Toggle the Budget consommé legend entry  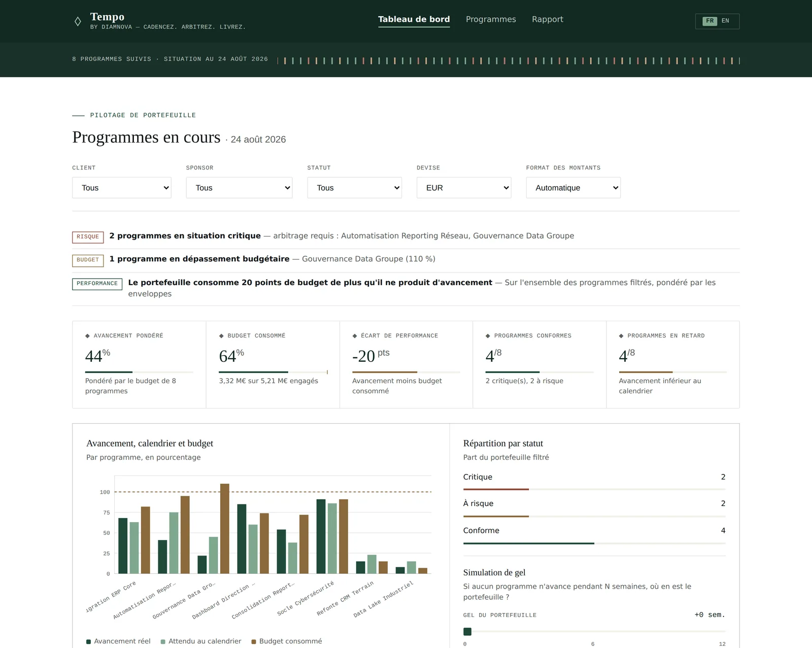(x=287, y=641)
